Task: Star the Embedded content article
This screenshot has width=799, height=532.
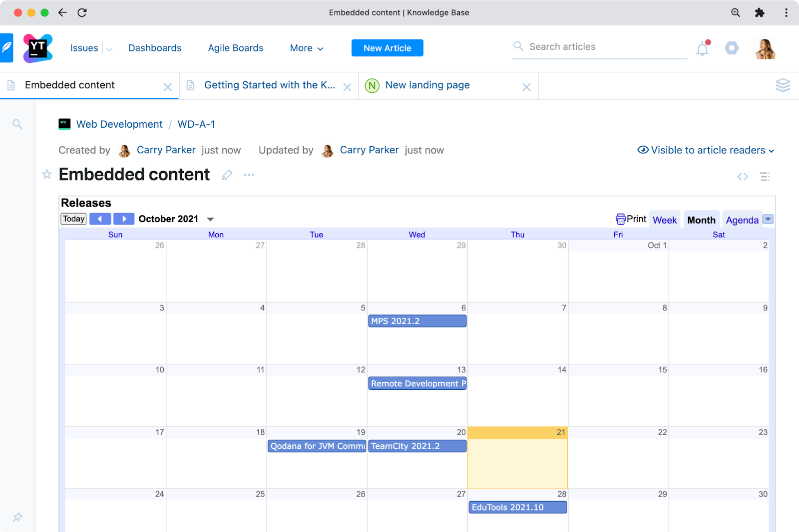Action: [x=47, y=174]
